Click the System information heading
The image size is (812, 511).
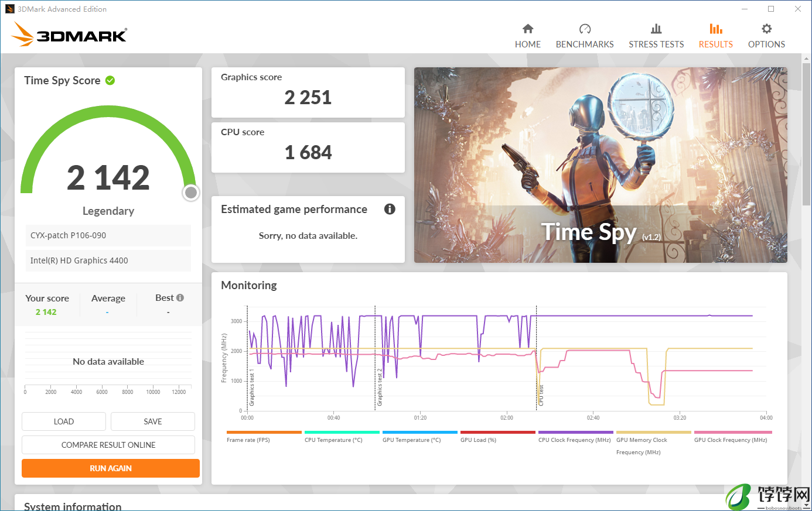(x=73, y=506)
